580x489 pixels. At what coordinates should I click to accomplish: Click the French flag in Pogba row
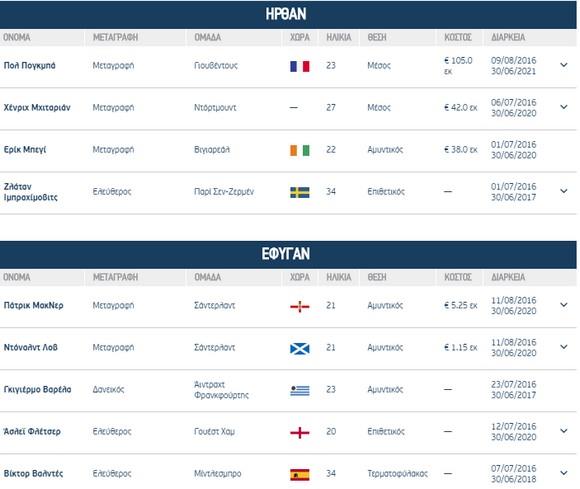click(300, 66)
